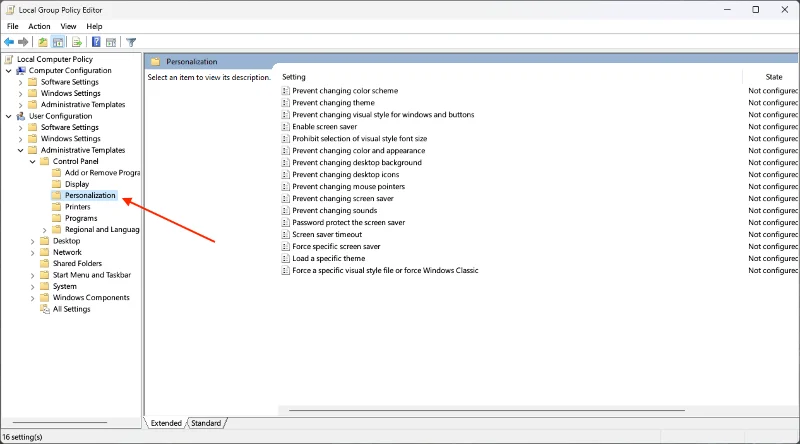Expand the Windows Components node
Image resolution: width=800 pixels, height=444 pixels.
tap(33, 298)
